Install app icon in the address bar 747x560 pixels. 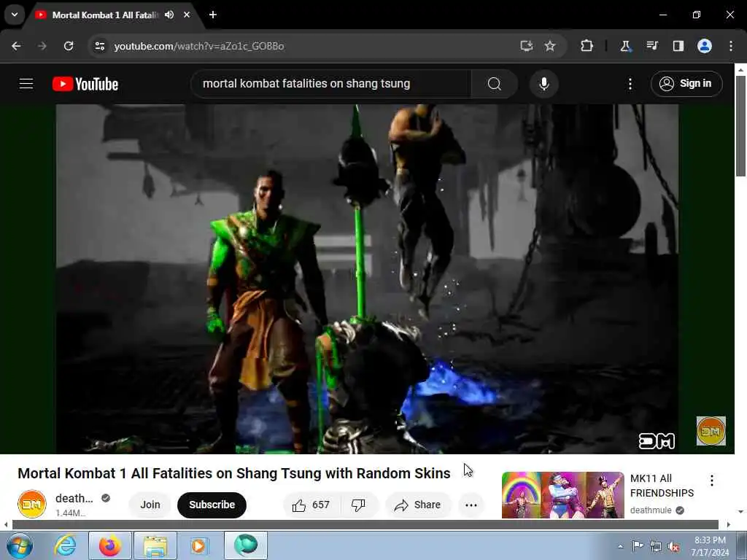click(527, 46)
